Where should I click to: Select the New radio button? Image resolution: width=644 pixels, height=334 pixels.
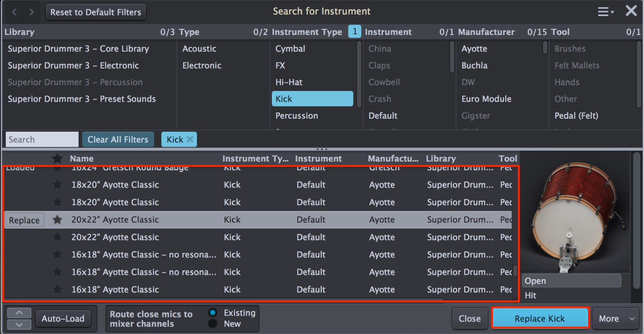pyautogui.click(x=213, y=324)
